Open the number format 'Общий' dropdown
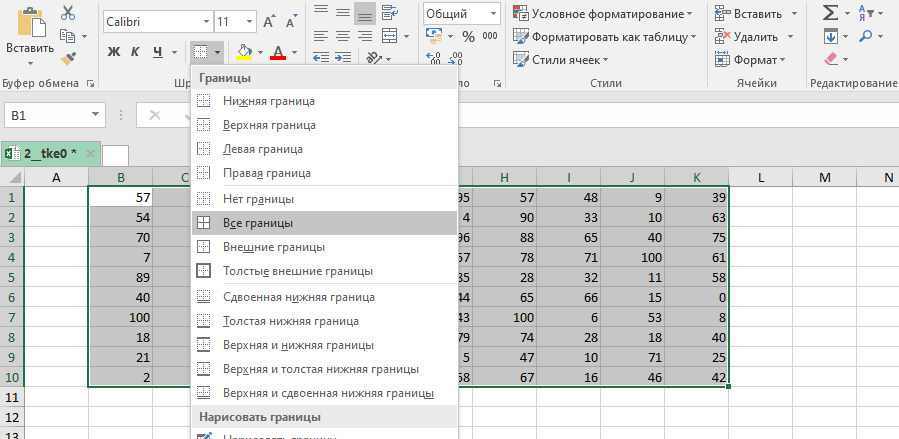899x439 pixels. [x=493, y=13]
